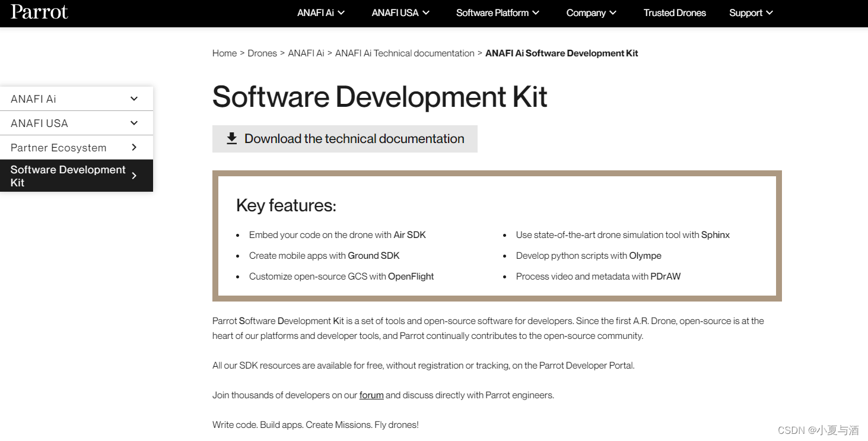Open the Support menu
This screenshot has height=441, width=868.
(x=751, y=13)
